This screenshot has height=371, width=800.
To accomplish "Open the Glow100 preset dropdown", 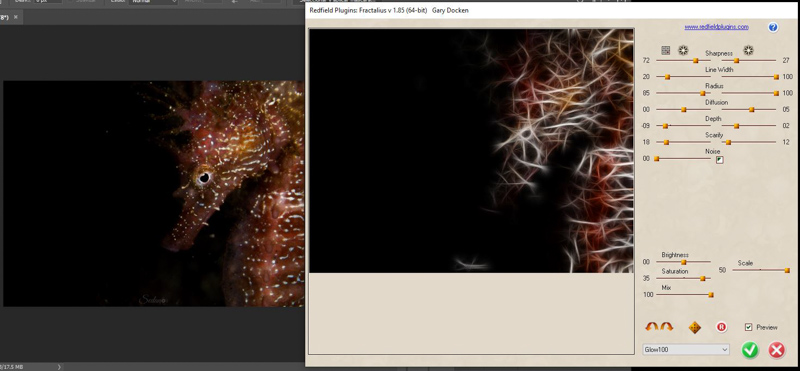I will (x=686, y=350).
